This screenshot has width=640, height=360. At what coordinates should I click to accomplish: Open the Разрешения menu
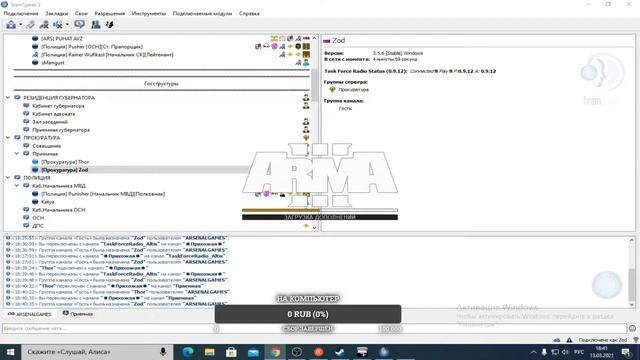[x=109, y=13]
